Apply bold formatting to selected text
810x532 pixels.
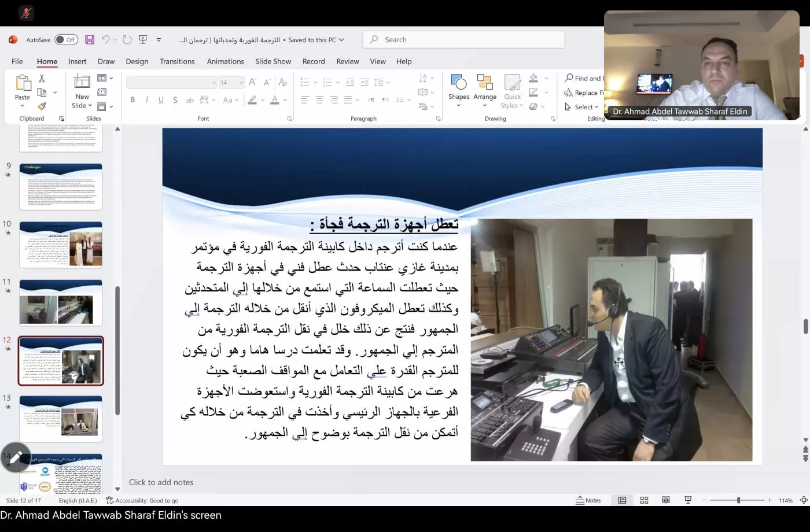coord(132,99)
